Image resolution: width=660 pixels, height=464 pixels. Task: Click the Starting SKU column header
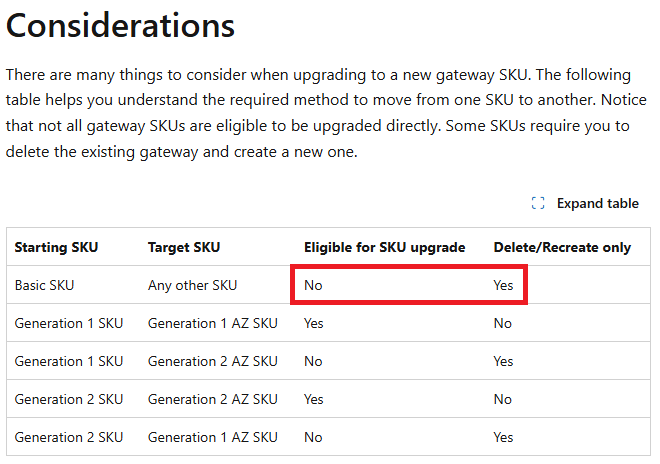point(56,247)
